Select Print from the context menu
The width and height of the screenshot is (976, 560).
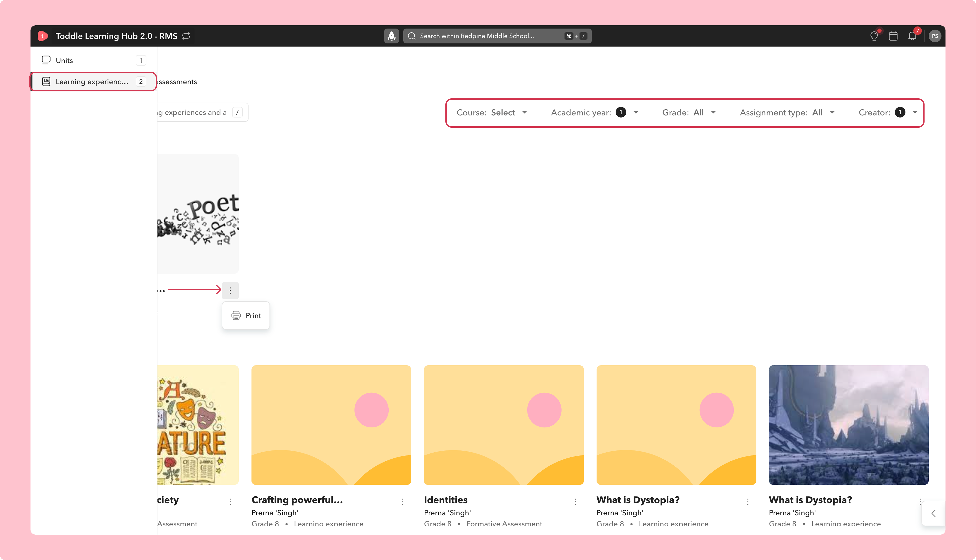click(246, 315)
